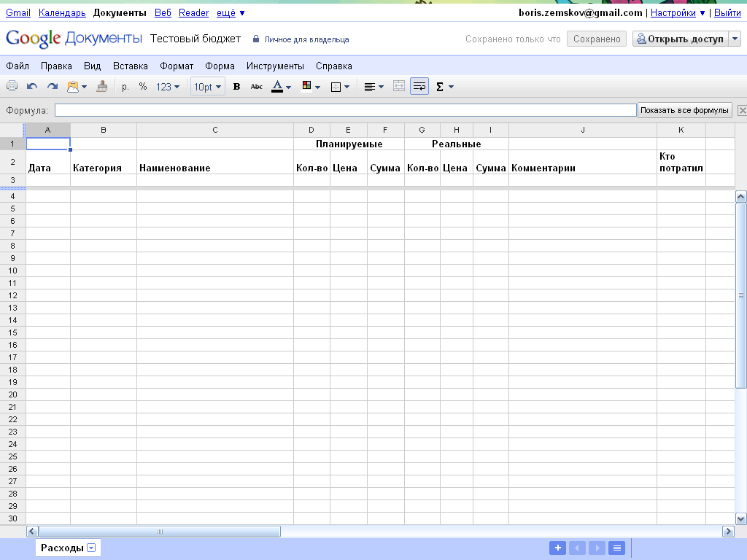This screenshot has height=560, width=747.
Task: Click the Undo arrow icon
Action: click(32, 87)
